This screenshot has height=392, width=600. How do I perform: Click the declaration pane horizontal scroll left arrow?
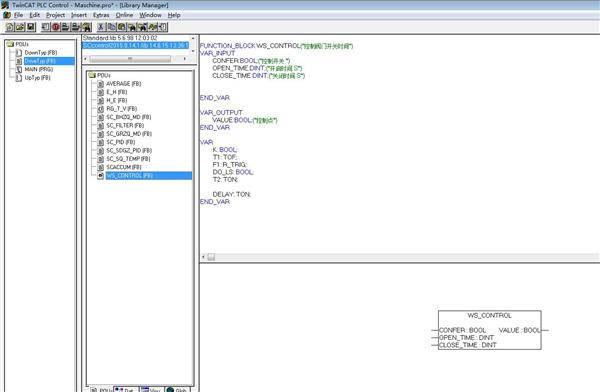coord(203,257)
